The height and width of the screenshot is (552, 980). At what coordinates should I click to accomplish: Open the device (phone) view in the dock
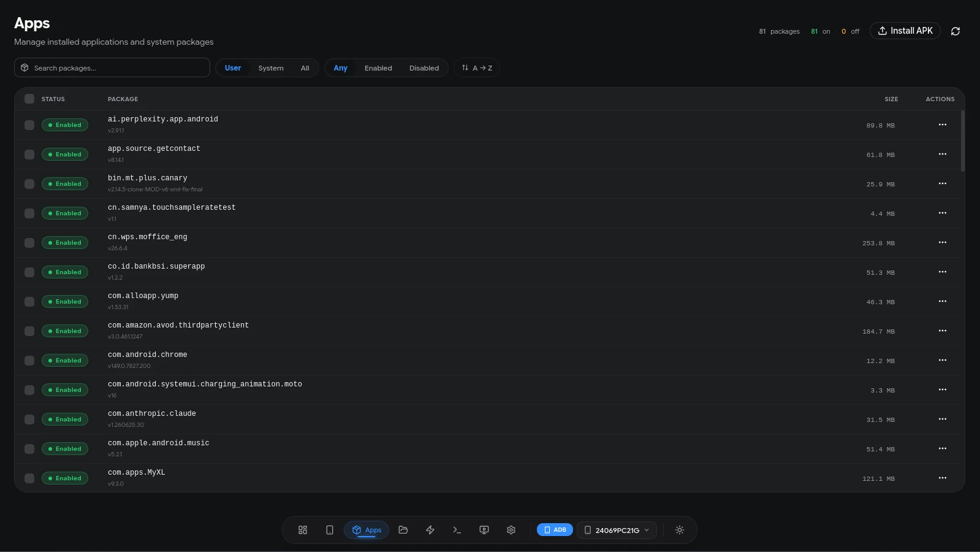[x=330, y=530]
